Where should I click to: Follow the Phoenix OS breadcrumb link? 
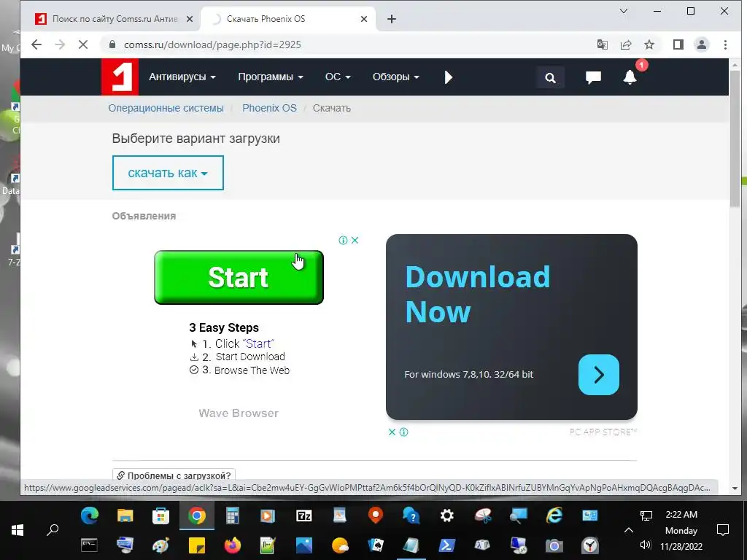[269, 108]
